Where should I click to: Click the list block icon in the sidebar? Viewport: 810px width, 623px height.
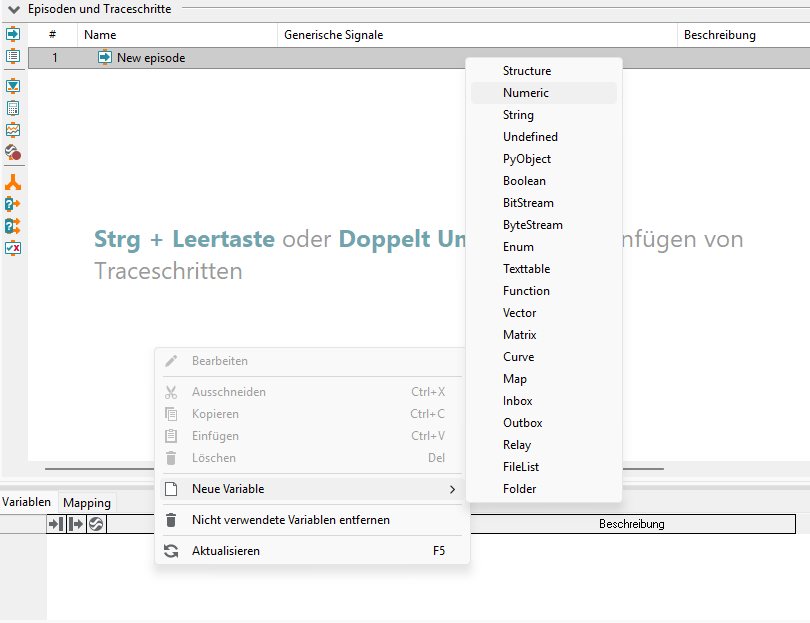[x=13, y=56]
